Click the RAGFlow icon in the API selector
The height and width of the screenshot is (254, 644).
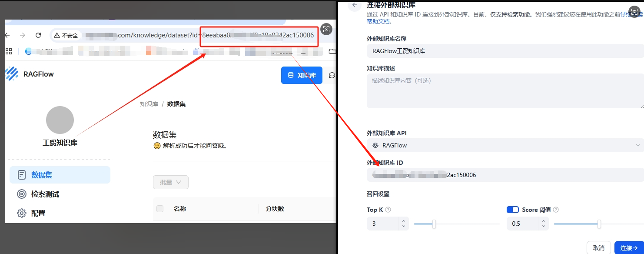pyautogui.click(x=375, y=145)
